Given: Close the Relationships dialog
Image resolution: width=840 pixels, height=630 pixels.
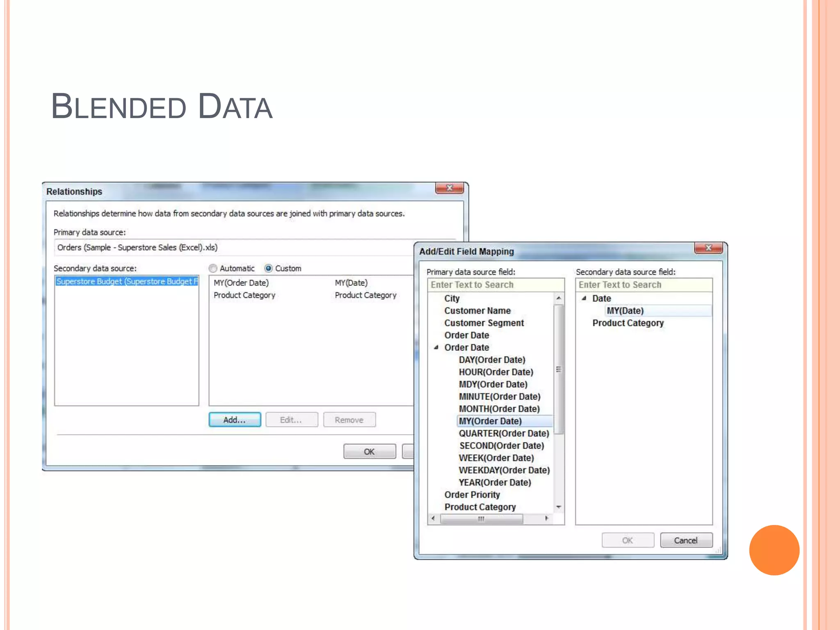Looking at the screenshot, I should tap(450, 188).
